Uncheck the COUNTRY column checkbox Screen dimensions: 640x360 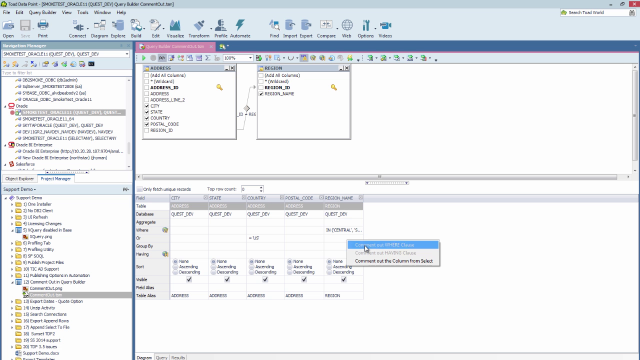pyautogui.click(x=147, y=118)
